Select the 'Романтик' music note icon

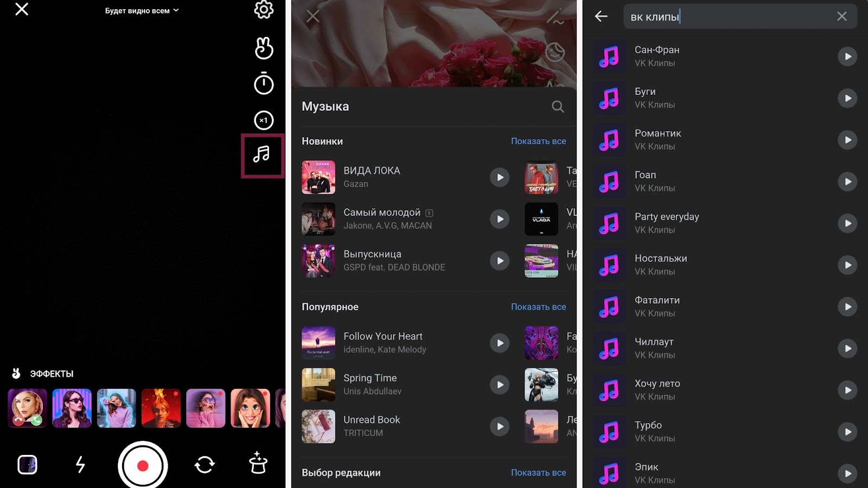pos(609,140)
